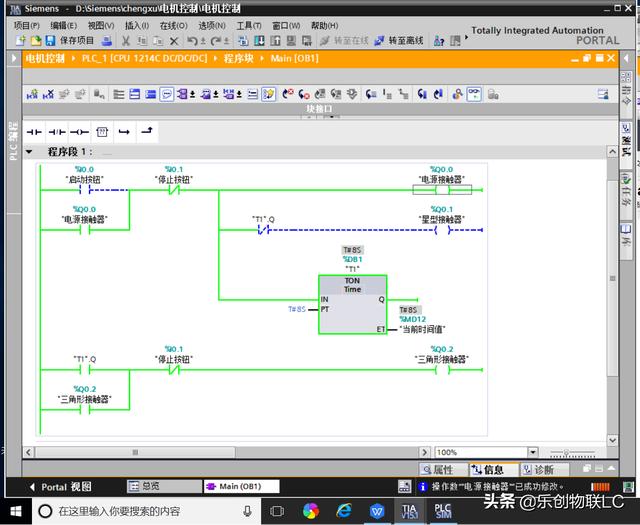
Task: Open the 项目(P) menu
Action: pyautogui.click(x=27, y=26)
